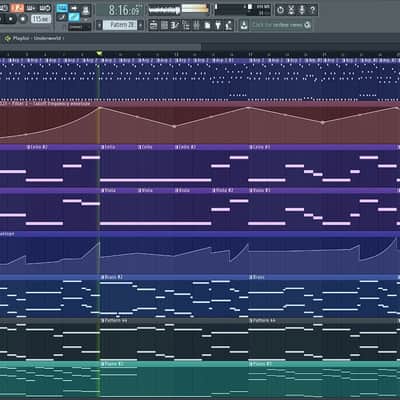Click the arrow left of Pattern 28

coord(99,25)
